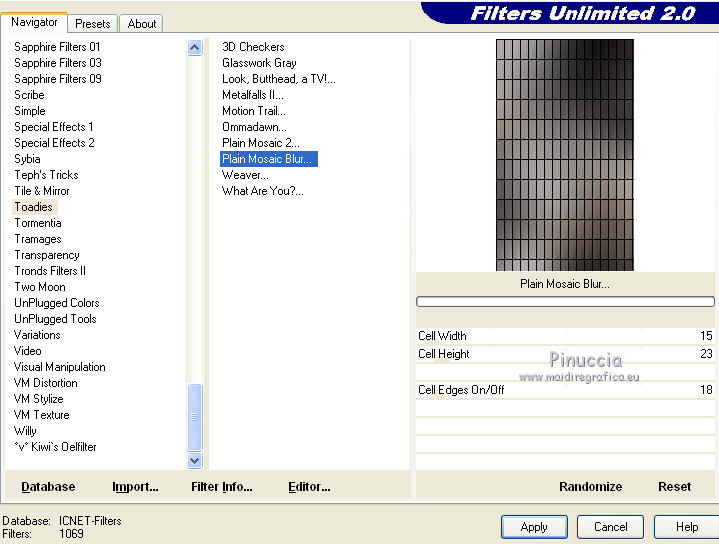
Task: Switch to the Presets tab
Action: (93, 23)
